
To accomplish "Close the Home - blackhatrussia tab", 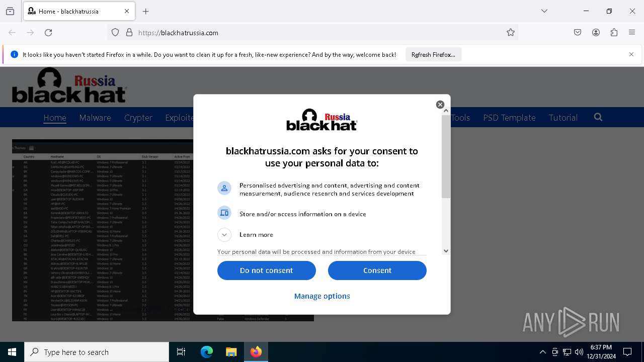I will click(x=127, y=11).
